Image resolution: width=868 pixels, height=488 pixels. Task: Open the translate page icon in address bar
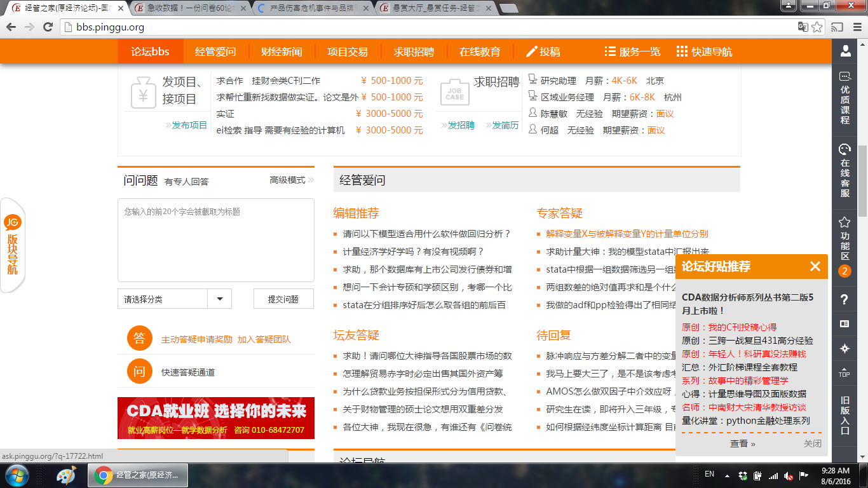(803, 27)
